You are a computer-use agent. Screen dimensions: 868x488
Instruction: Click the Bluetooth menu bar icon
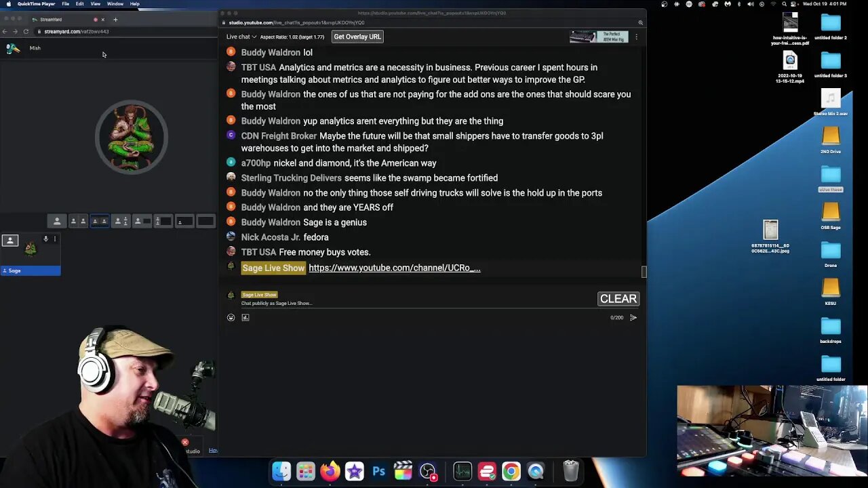pos(739,4)
